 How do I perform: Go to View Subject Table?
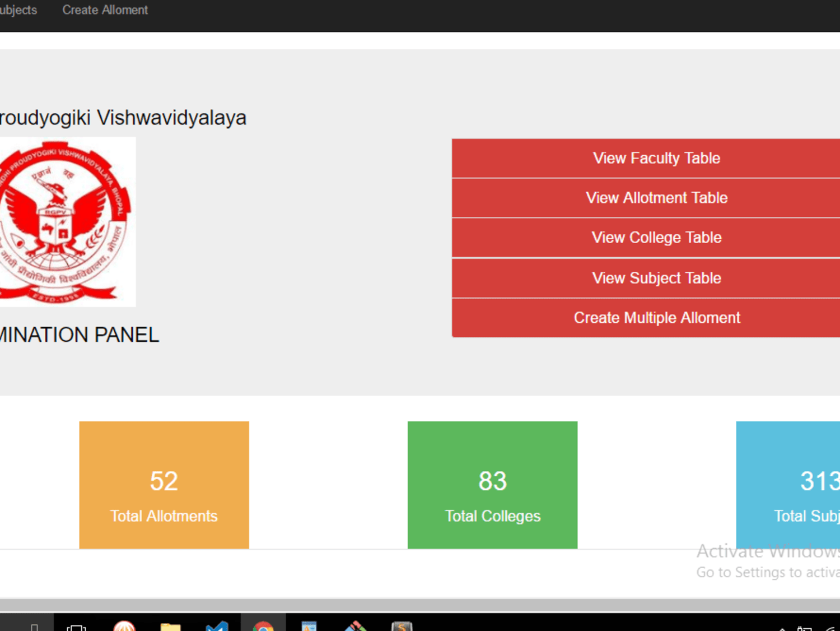click(x=646, y=278)
